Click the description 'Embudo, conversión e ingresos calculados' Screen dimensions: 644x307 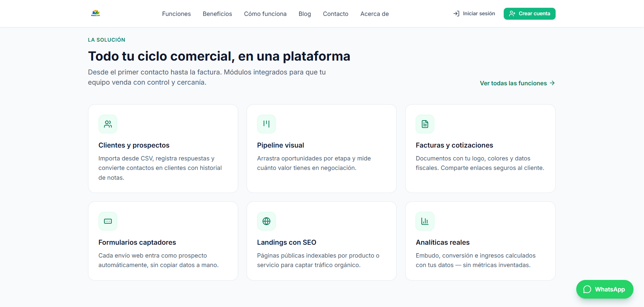[x=476, y=260]
